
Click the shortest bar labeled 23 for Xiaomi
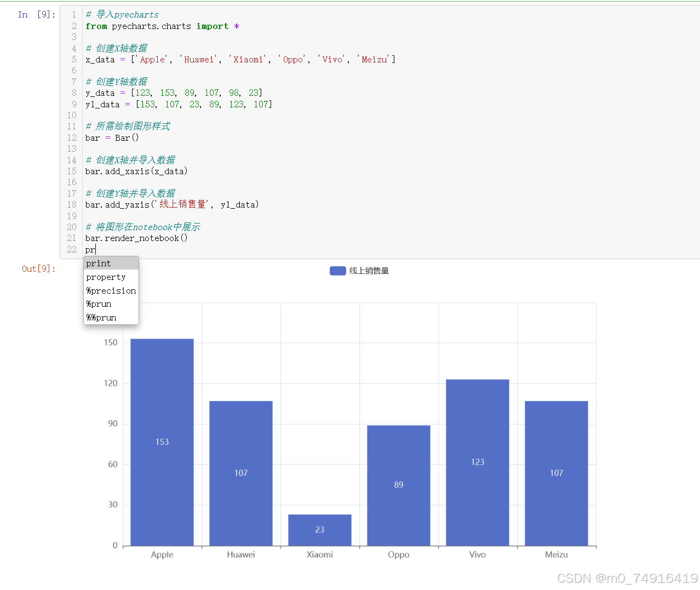pos(319,529)
